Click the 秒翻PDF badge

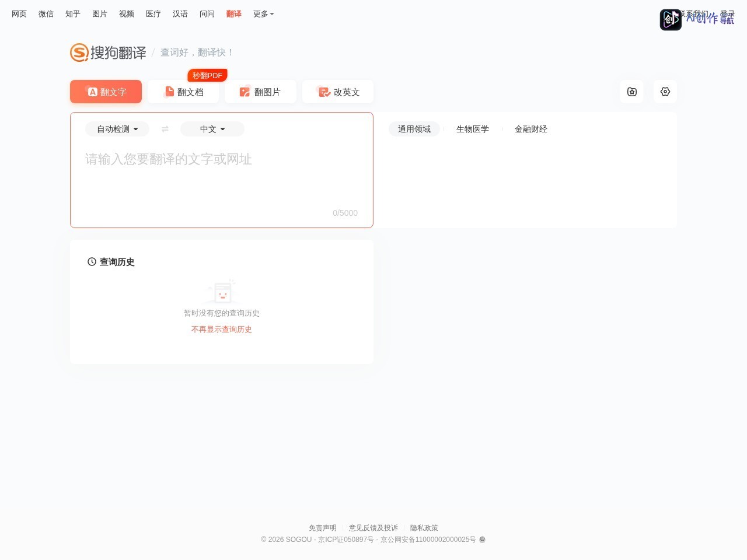tap(208, 75)
